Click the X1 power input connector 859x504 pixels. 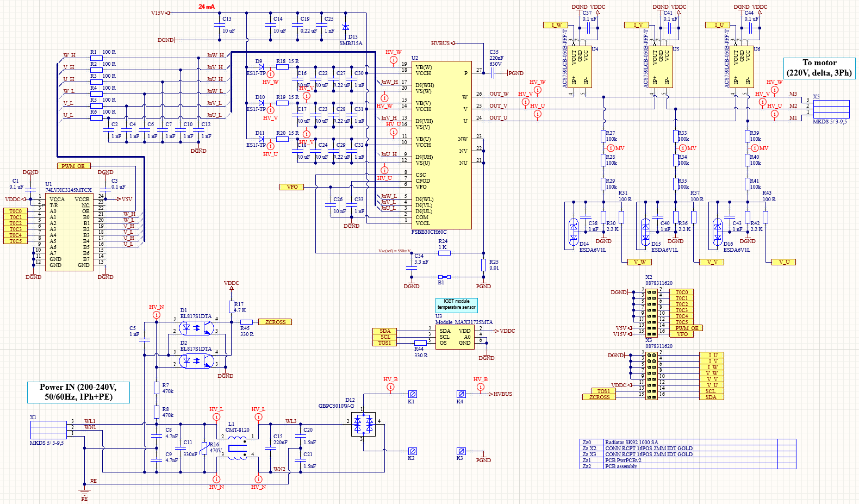click(x=48, y=429)
